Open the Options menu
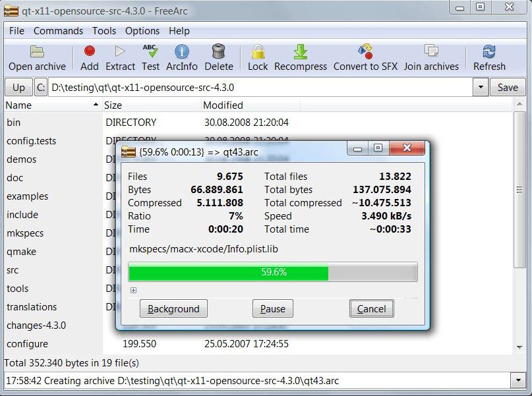The height and width of the screenshot is (396, 532). coord(142,31)
